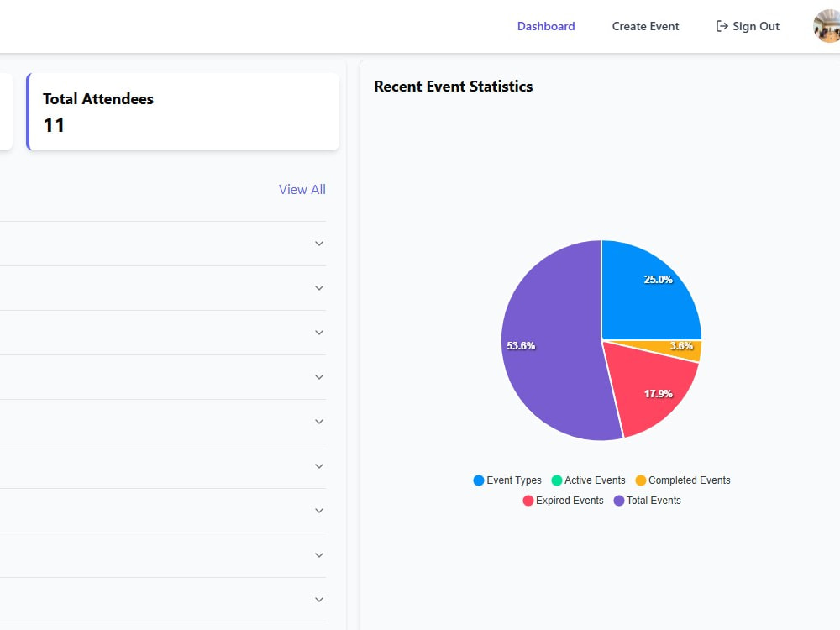The height and width of the screenshot is (630, 840).
Task: Click the Total Attendees card
Action: [x=182, y=112]
